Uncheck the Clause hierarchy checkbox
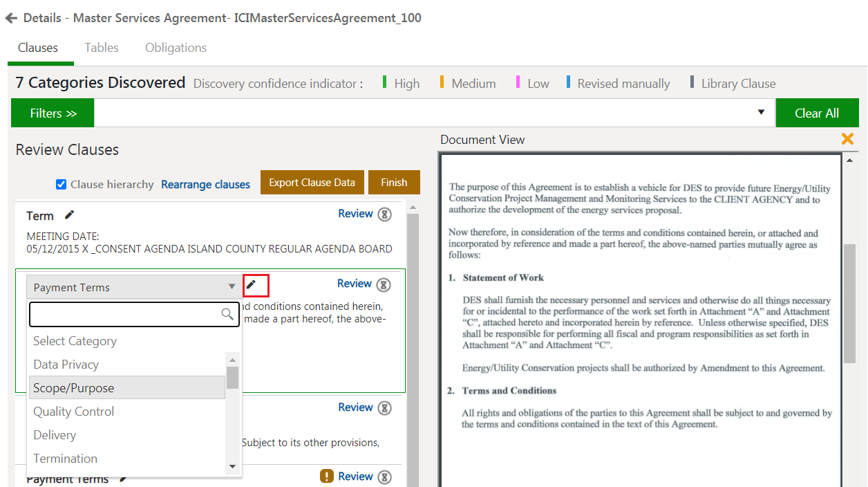This screenshot has height=487, width=868. (x=61, y=184)
